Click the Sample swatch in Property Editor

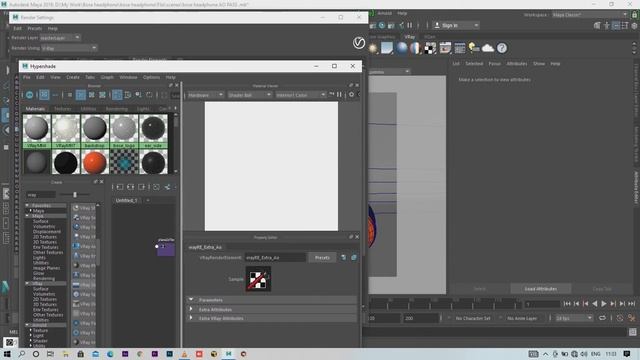pyautogui.click(x=258, y=279)
